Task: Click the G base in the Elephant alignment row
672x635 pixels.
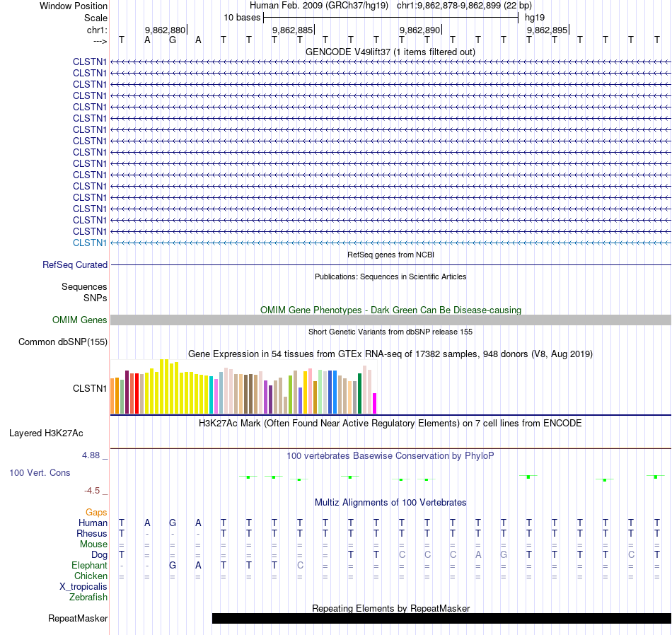Action: 173,566
